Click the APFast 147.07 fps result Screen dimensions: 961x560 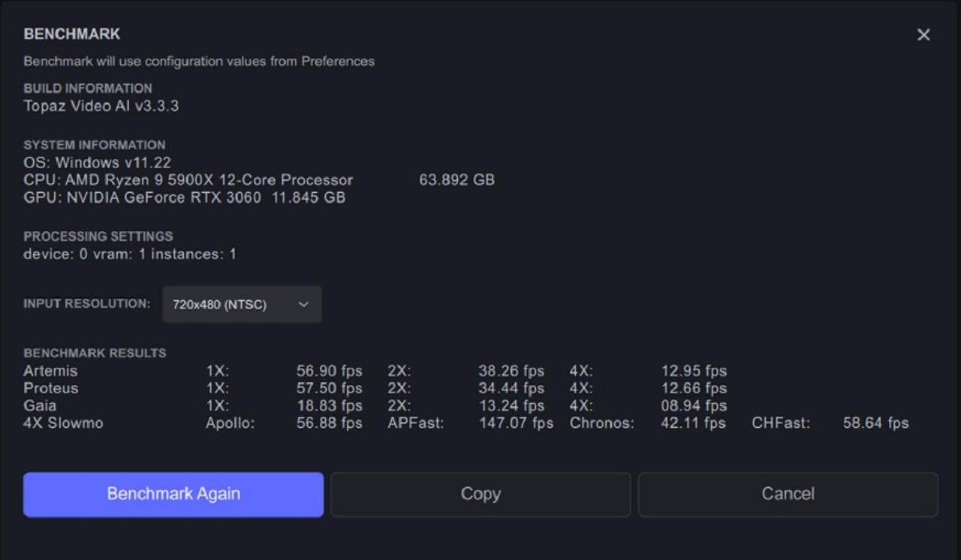516,423
